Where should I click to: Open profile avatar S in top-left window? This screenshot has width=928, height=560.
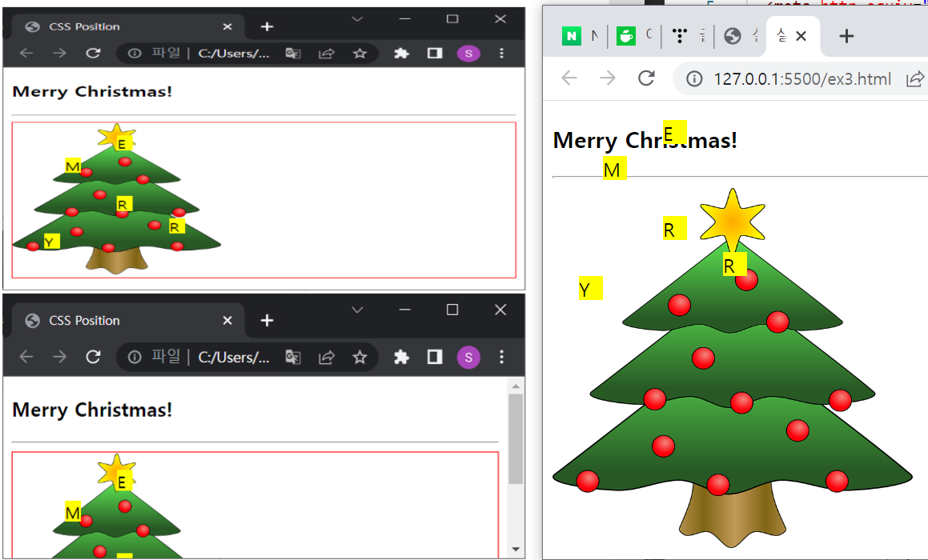468,54
